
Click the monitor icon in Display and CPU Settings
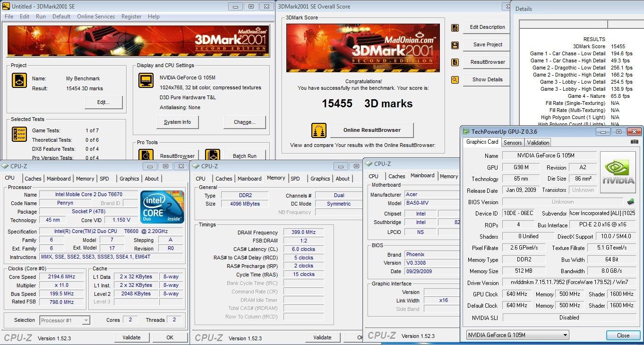coord(146,80)
